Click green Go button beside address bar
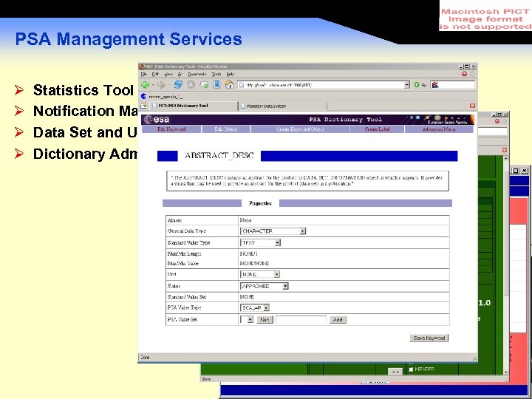Image resolution: width=532 pixels, height=399 pixels. (417, 85)
